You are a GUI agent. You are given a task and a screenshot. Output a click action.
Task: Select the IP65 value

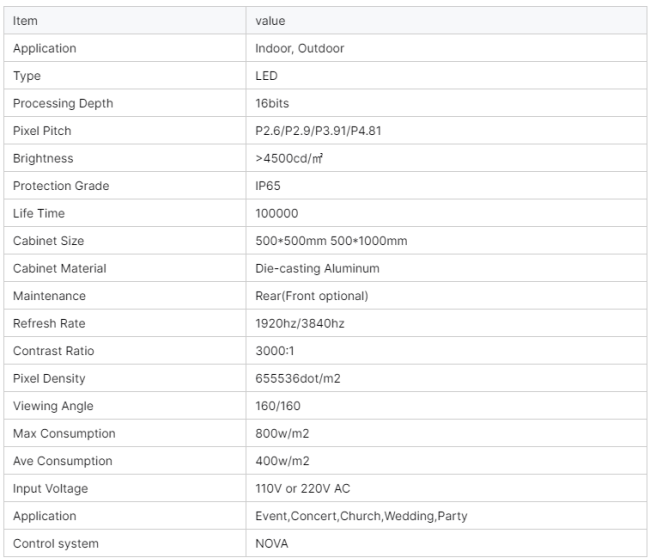tap(268, 186)
